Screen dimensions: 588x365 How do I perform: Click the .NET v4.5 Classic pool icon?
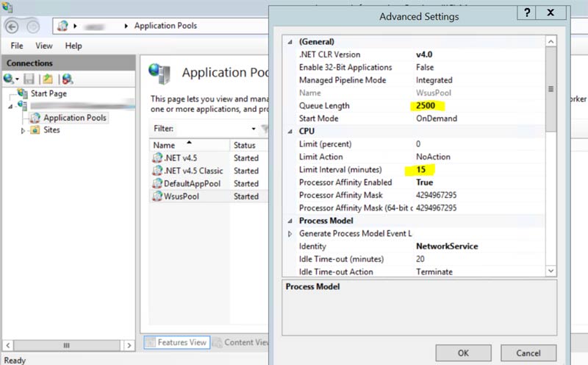pyautogui.click(x=157, y=171)
